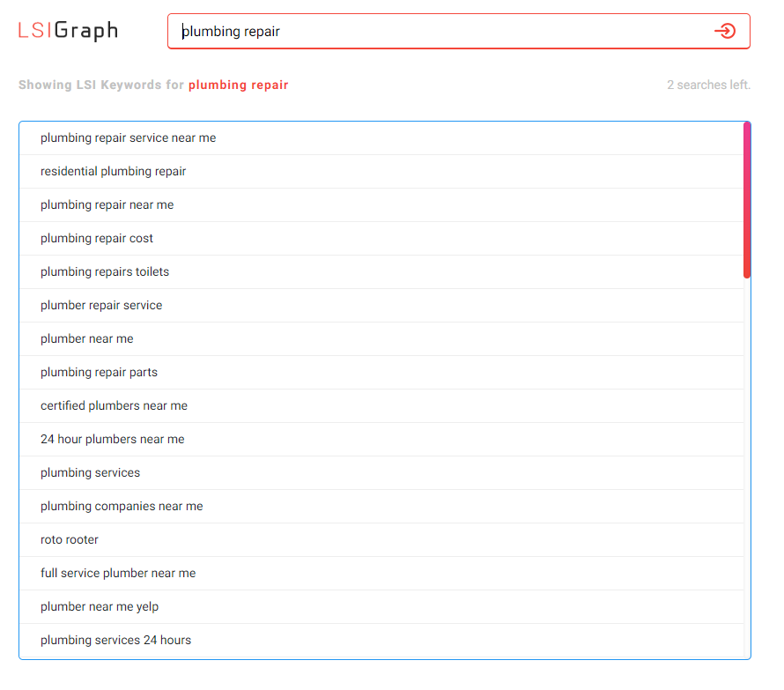784x690 pixels.
Task: Click inside the search input field
Action: point(396,31)
